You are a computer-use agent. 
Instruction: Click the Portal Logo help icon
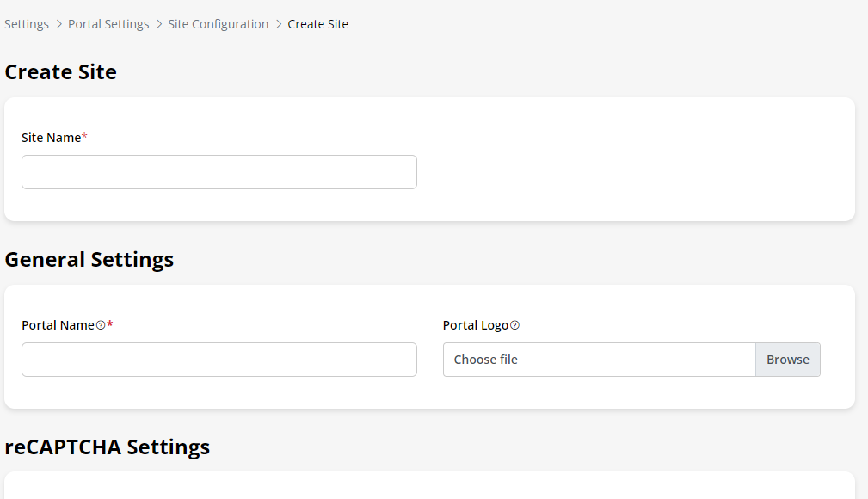coord(514,325)
